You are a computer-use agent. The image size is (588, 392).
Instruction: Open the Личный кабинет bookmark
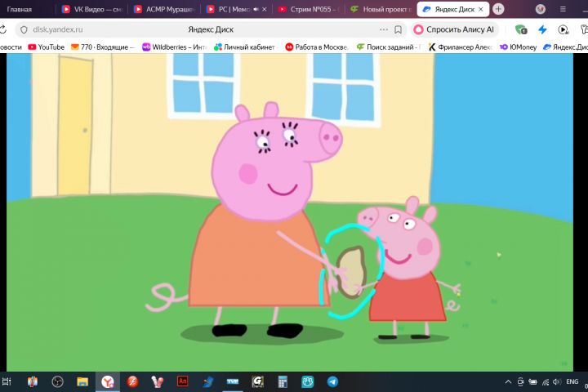coord(244,47)
